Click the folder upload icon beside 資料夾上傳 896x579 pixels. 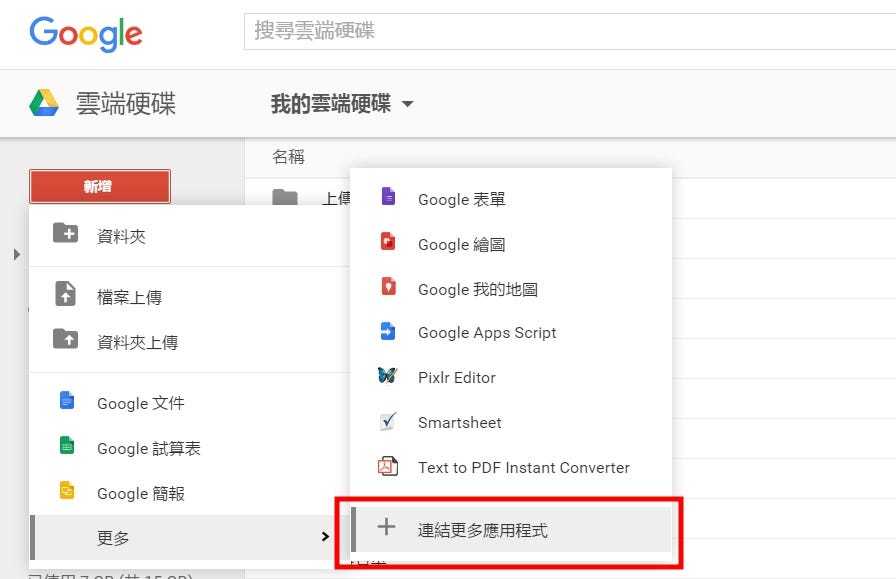pos(65,339)
